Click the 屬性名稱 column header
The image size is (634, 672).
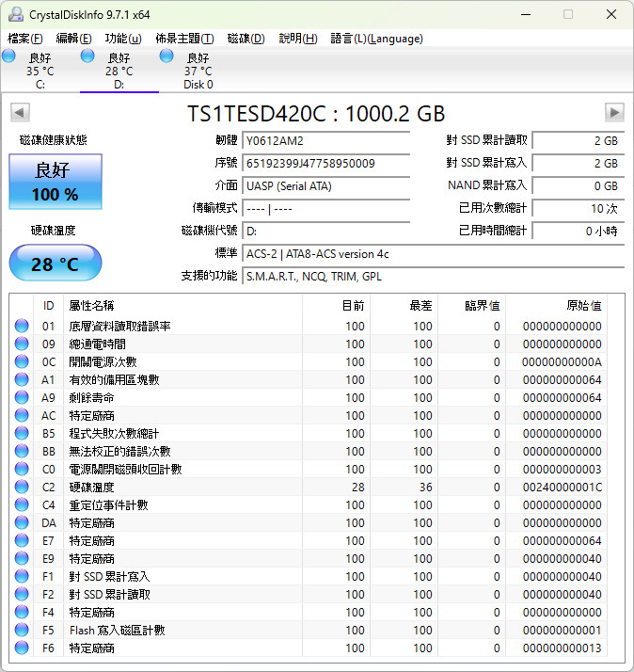[x=182, y=306]
